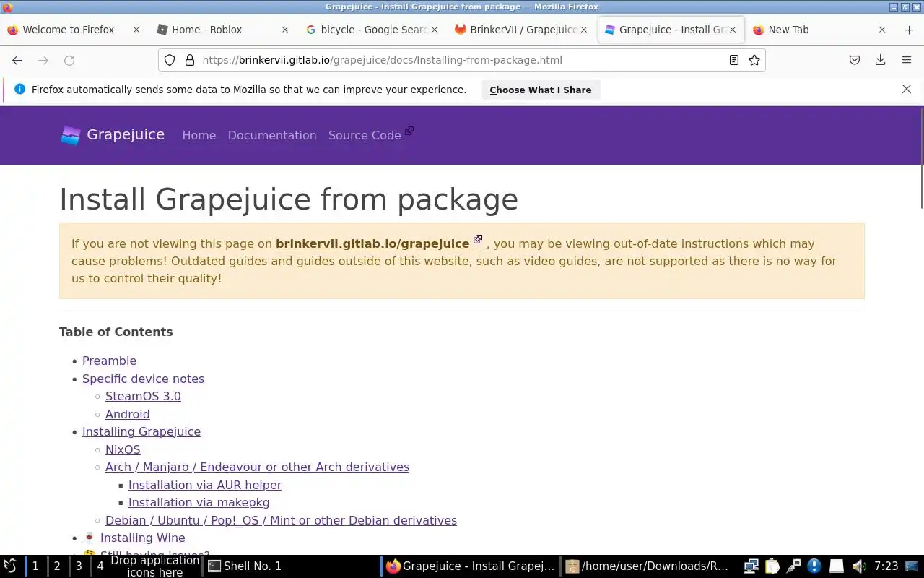924x578 pixels.
Task: Select the Grapejuice Firefox taskbar entry
Action: coord(471,566)
